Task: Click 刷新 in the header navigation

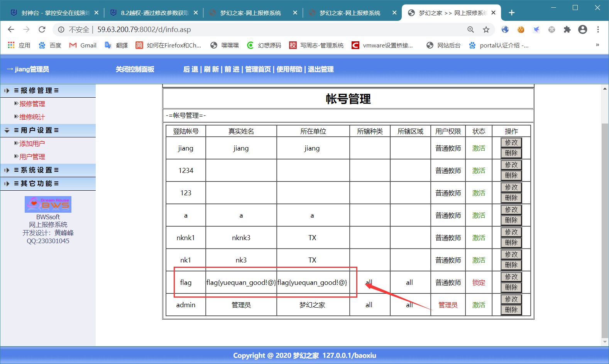Action: [x=211, y=69]
